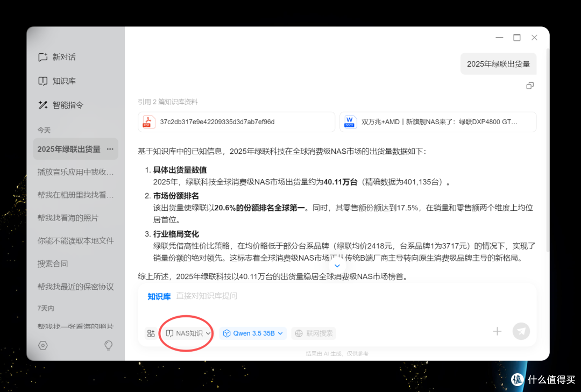
Task: Click the 具体出货量数值 heading
Action: (x=180, y=170)
